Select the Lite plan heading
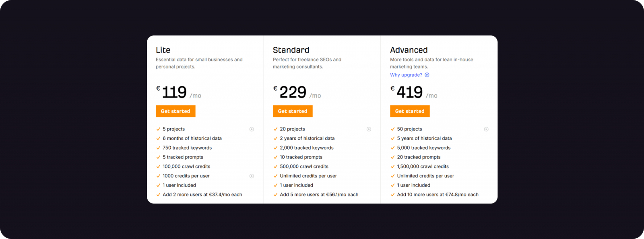644x239 pixels. click(x=163, y=50)
